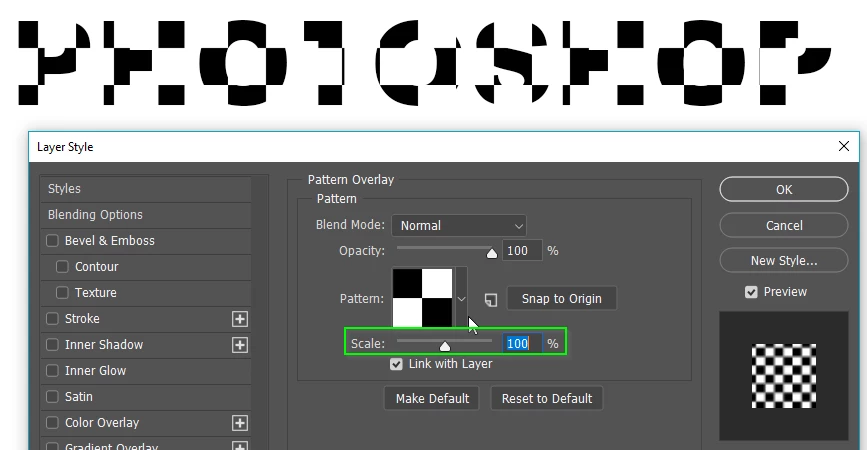Screen dimensions: 867x450
Task: Click the New Style... button
Action: point(784,260)
